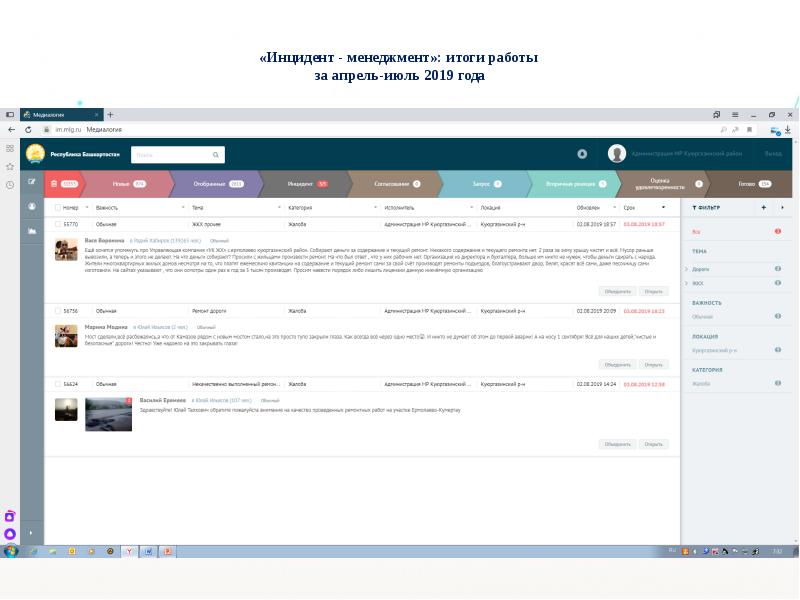Click the trash bin stage icon
The width and height of the screenshot is (800, 600).
pos(54,184)
